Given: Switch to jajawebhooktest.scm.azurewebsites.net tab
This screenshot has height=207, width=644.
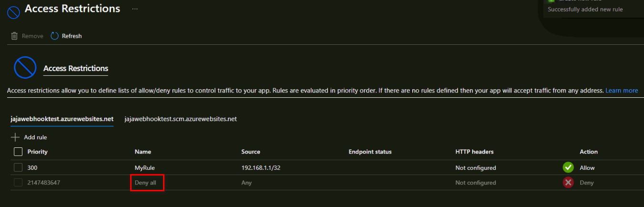Looking at the screenshot, I should (x=181, y=119).
